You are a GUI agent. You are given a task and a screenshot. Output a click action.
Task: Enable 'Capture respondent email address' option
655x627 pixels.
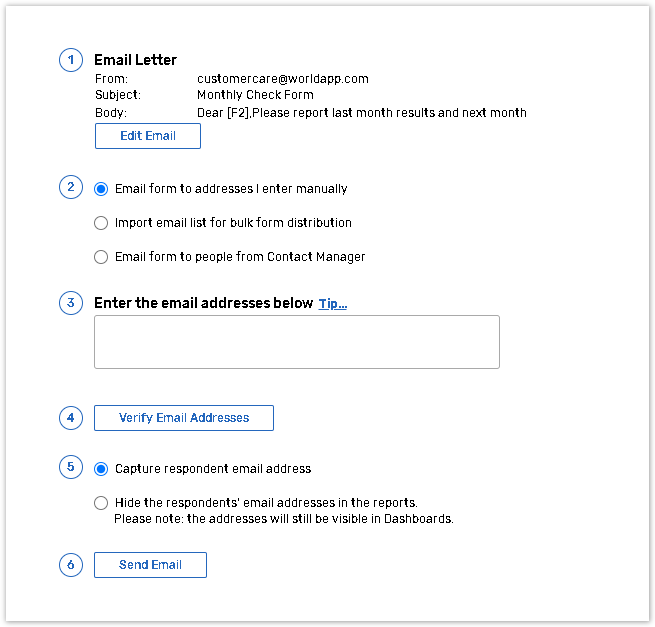point(101,469)
